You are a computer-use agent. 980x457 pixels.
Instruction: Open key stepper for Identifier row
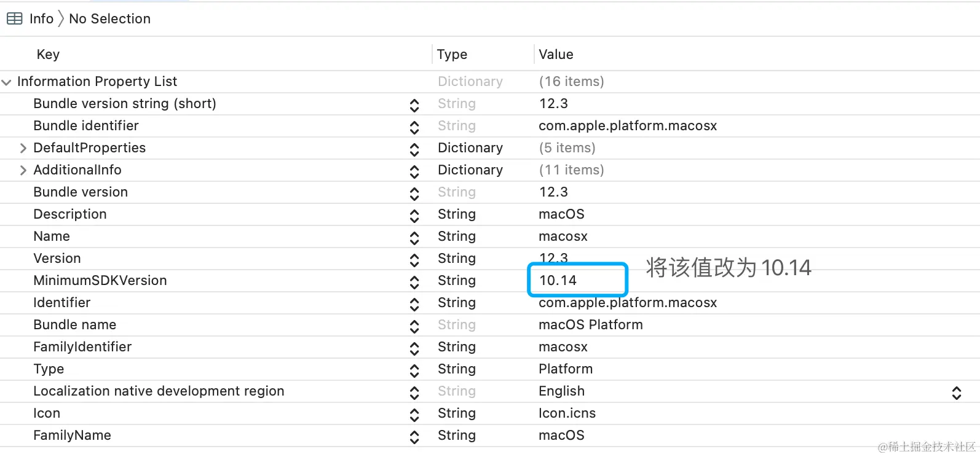[414, 304]
